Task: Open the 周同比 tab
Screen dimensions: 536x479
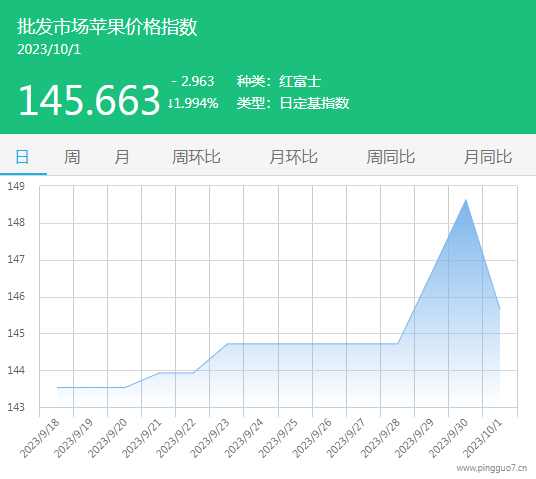Action: click(391, 157)
